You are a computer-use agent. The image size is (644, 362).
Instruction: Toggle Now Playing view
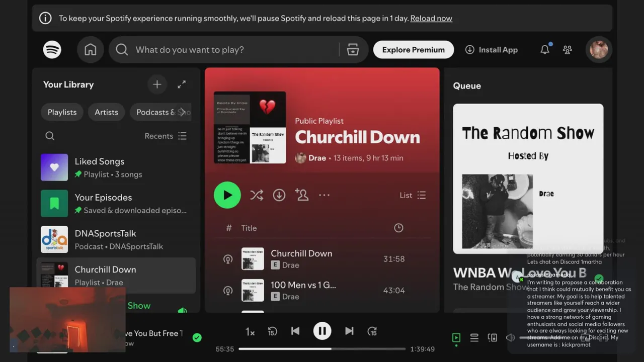click(x=456, y=337)
